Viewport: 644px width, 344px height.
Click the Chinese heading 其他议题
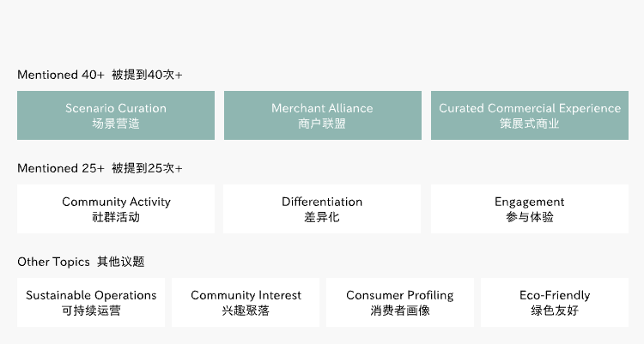point(120,262)
